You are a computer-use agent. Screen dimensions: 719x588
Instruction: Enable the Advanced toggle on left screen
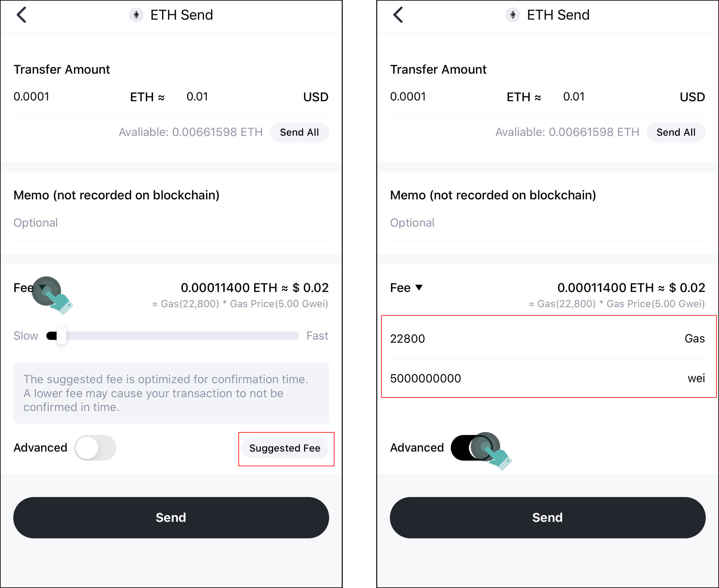click(x=95, y=448)
